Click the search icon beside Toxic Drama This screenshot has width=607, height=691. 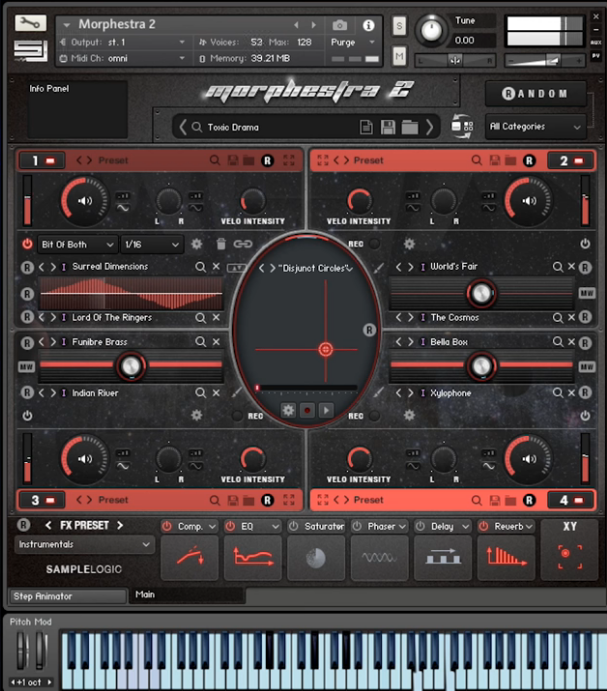click(x=197, y=127)
